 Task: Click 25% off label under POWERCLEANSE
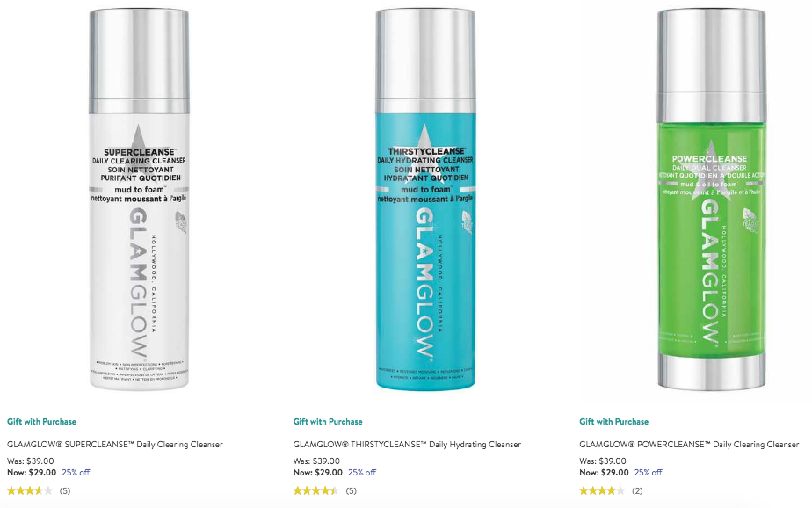pyautogui.click(x=648, y=472)
